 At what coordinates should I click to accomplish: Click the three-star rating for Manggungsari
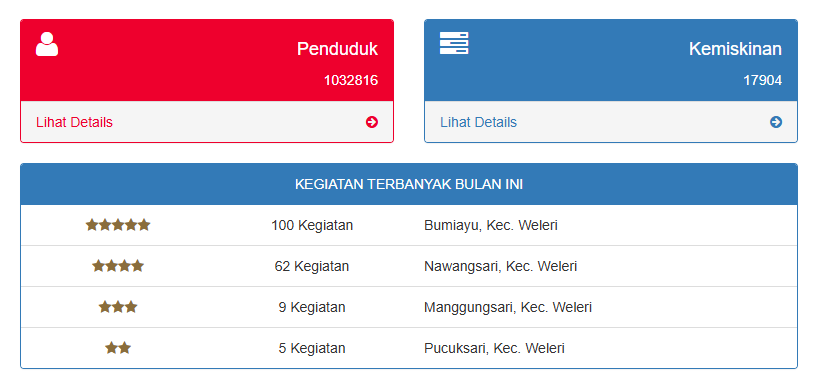pyautogui.click(x=118, y=307)
